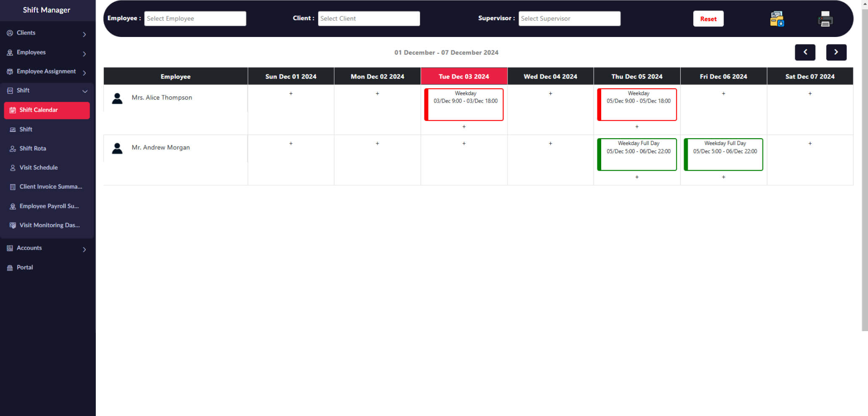Click the Shift Calendar calendar icon

coord(13,110)
